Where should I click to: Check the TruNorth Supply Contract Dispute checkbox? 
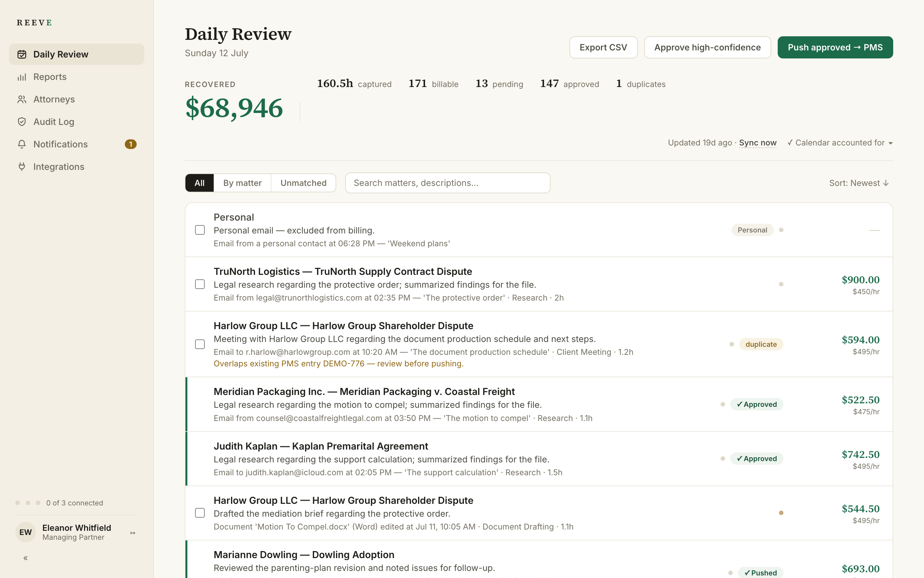pyautogui.click(x=200, y=284)
